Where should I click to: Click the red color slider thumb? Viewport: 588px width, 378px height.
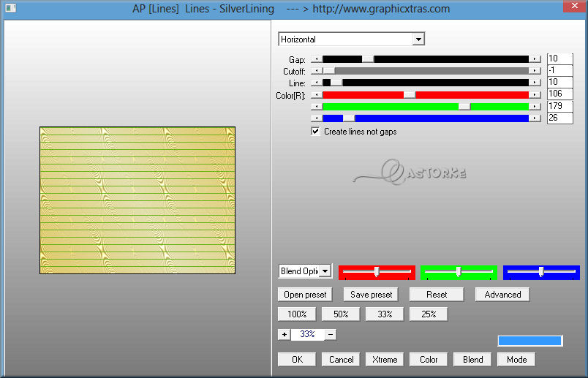coord(410,95)
